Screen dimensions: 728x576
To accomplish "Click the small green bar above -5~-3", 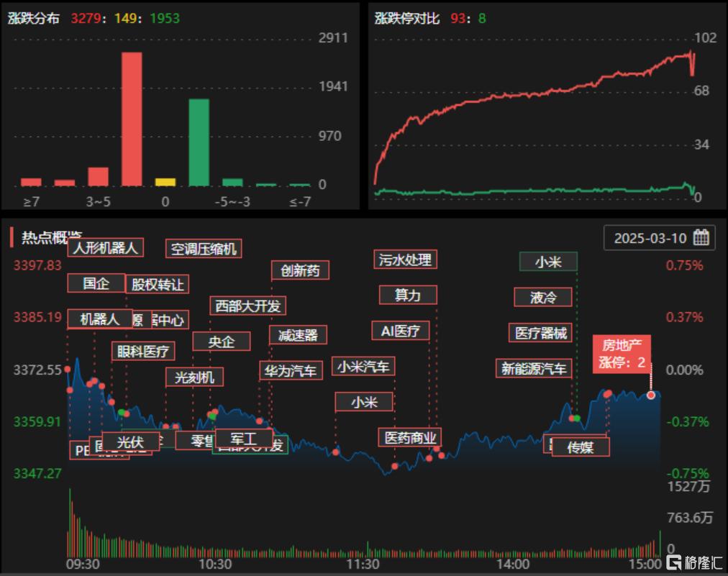I will [232, 182].
